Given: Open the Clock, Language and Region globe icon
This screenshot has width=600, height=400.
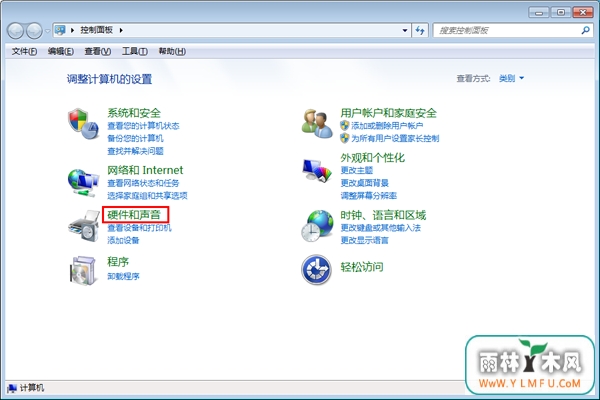Looking at the screenshot, I should click(x=317, y=226).
